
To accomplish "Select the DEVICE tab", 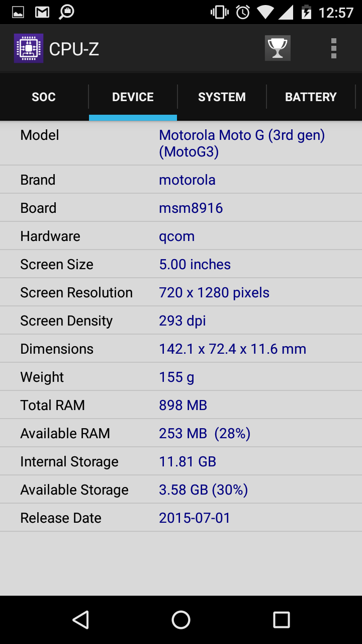I will (x=133, y=97).
